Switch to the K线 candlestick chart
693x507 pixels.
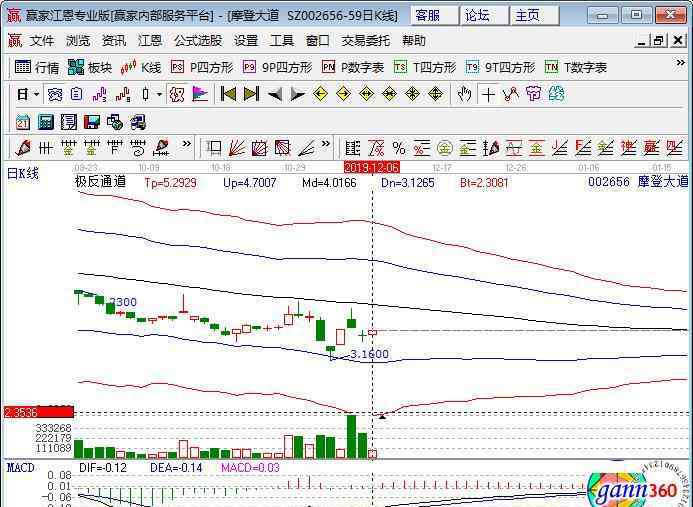tap(141, 67)
